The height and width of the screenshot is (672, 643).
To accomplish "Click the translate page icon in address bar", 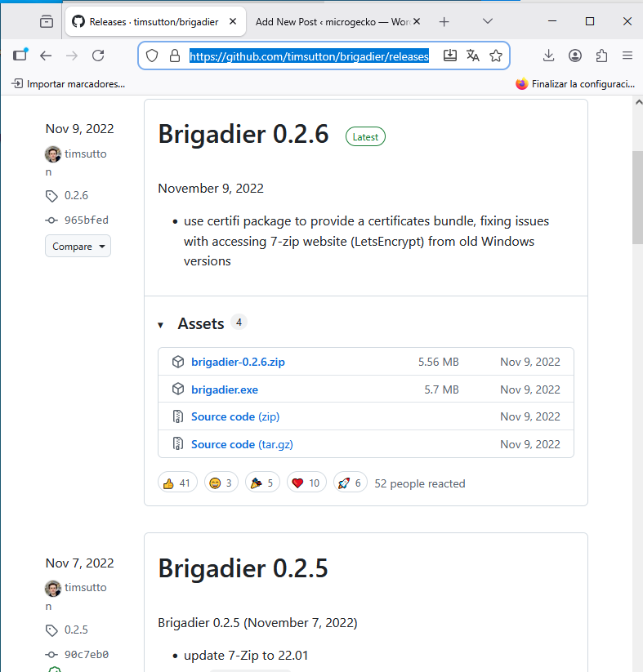I will tap(473, 56).
